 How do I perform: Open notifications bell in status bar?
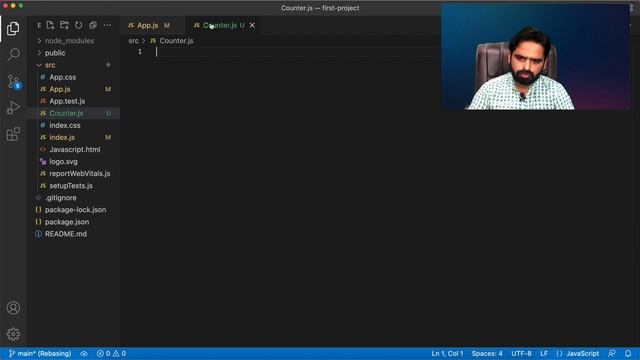point(628,353)
